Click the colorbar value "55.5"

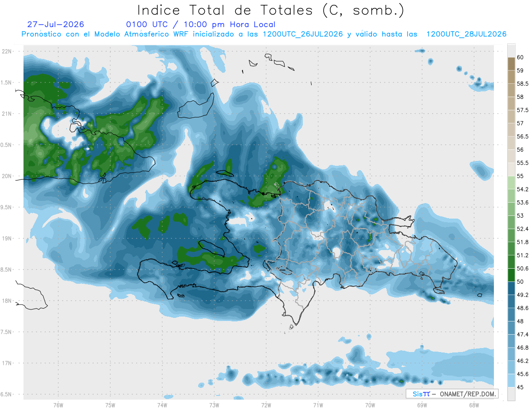click(523, 163)
